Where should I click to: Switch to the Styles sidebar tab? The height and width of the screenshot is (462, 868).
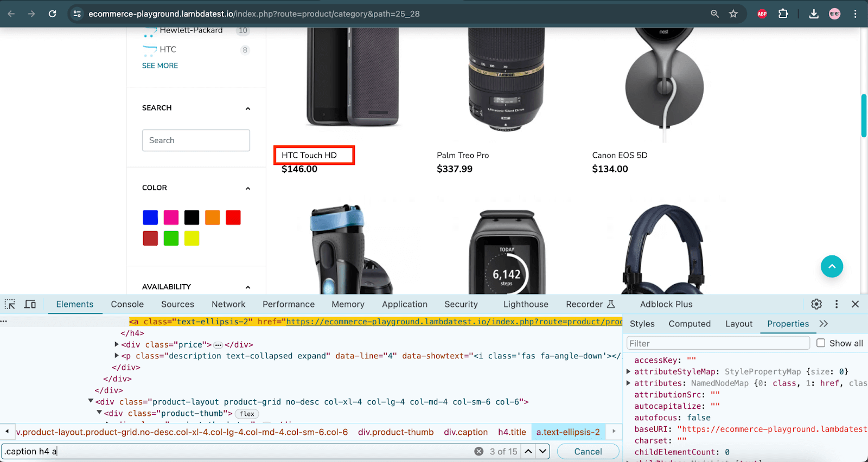pyautogui.click(x=642, y=324)
